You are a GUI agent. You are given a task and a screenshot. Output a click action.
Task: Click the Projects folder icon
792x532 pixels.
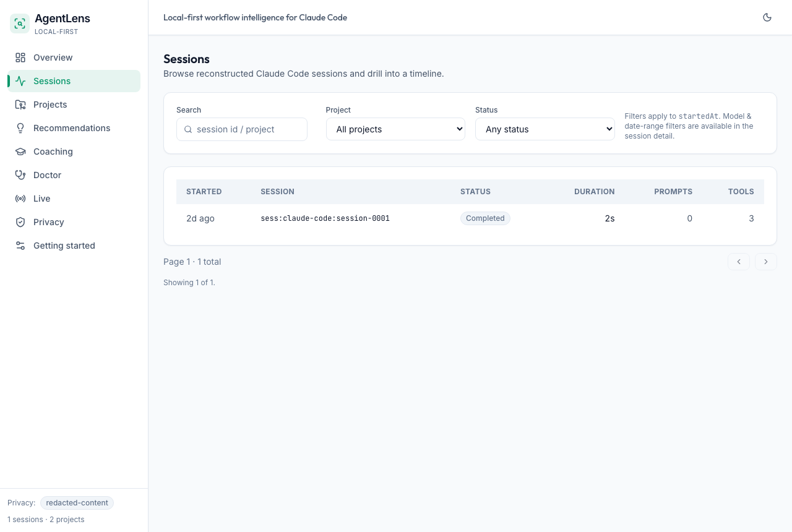(x=20, y=105)
